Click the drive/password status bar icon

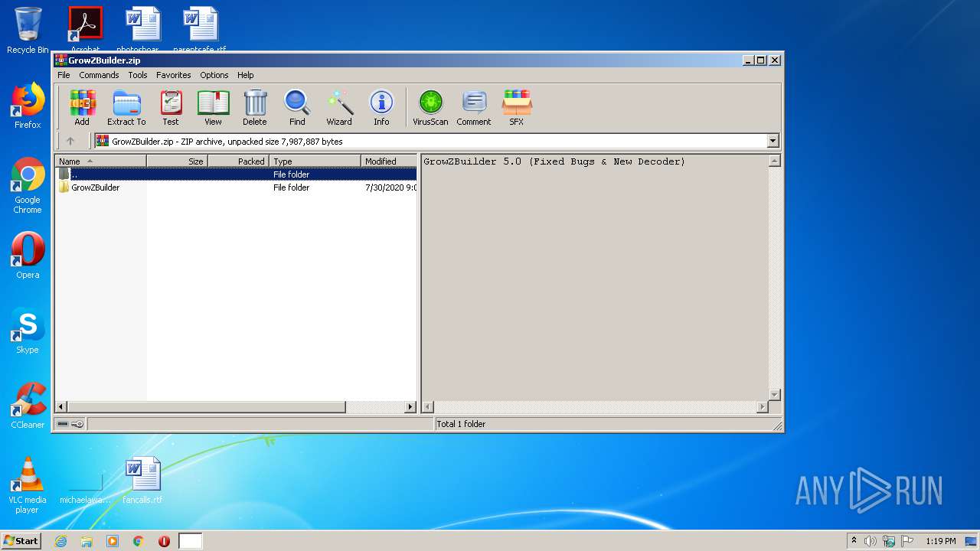[x=70, y=424]
